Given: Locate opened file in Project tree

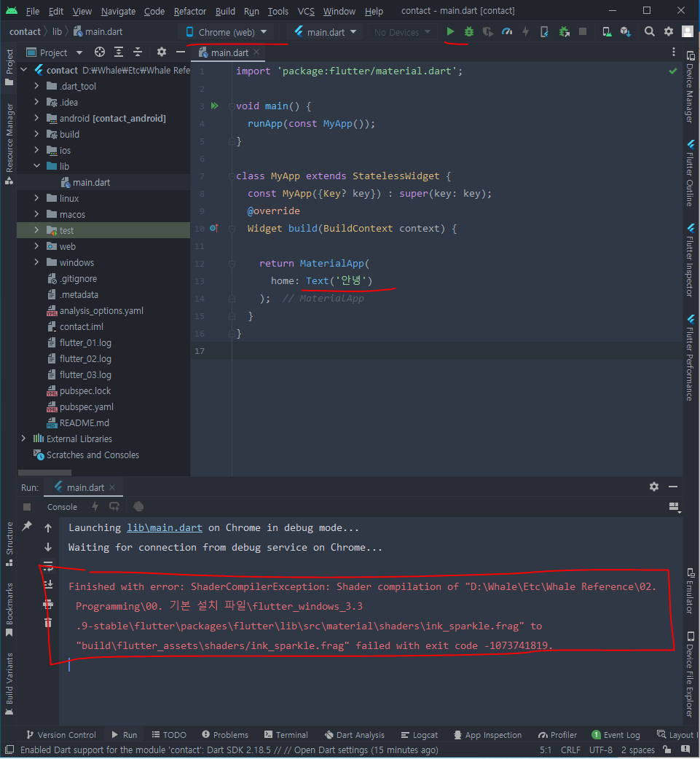Looking at the screenshot, I should [100, 52].
